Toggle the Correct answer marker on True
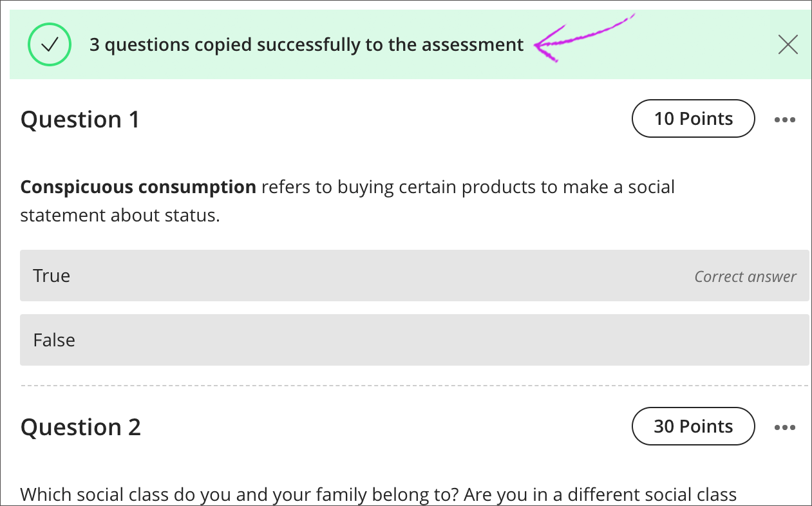The width and height of the screenshot is (812, 506). coord(745,276)
